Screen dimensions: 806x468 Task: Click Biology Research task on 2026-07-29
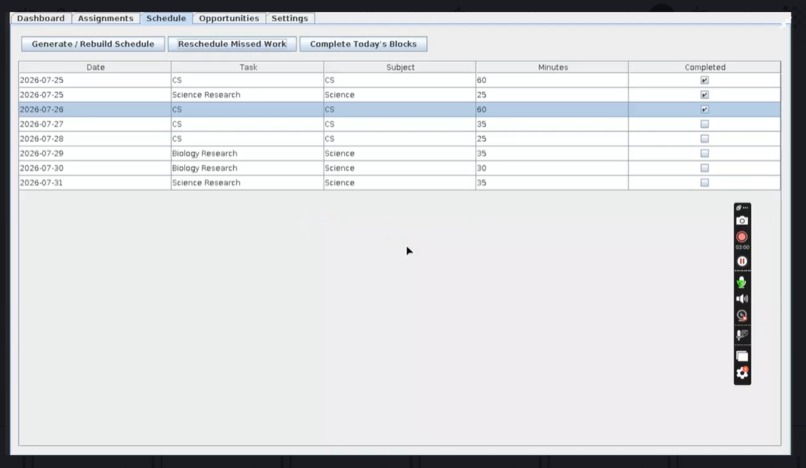248,153
